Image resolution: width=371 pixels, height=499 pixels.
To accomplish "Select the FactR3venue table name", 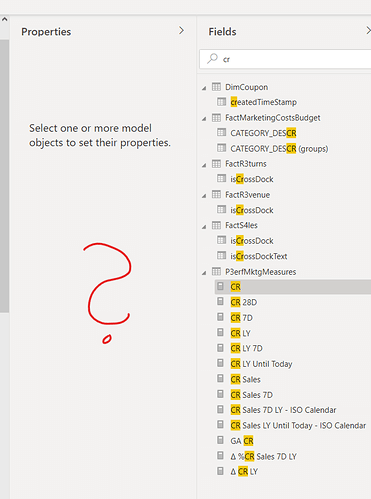I will (248, 195).
